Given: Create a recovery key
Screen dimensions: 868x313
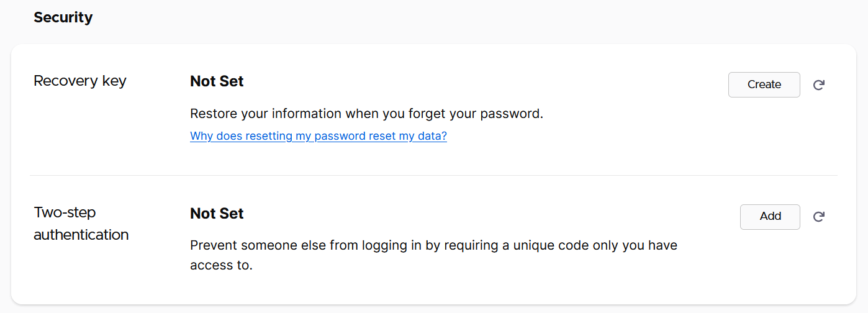Looking at the screenshot, I should pos(764,84).
